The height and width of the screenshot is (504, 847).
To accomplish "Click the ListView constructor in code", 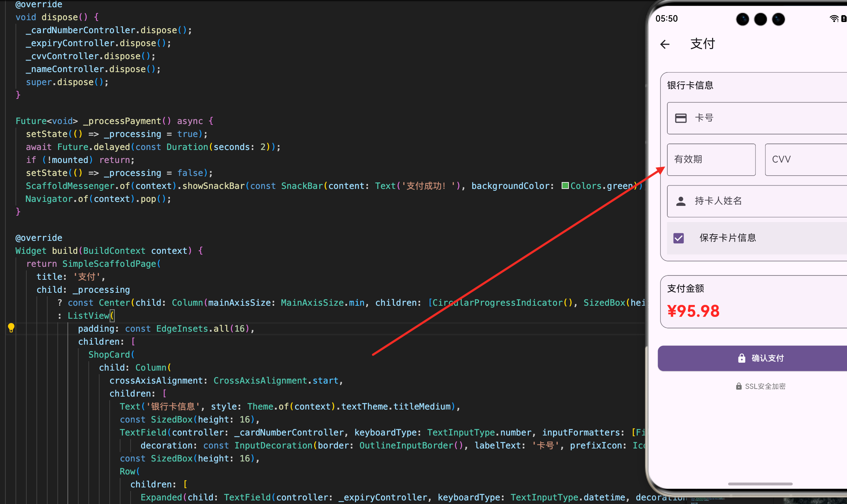I will click(x=88, y=316).
